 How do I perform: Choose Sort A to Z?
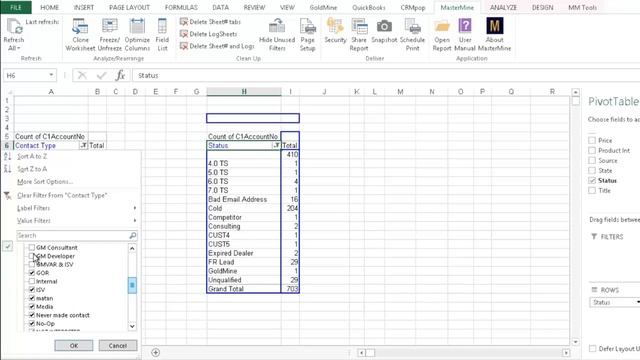click(32, 156)
